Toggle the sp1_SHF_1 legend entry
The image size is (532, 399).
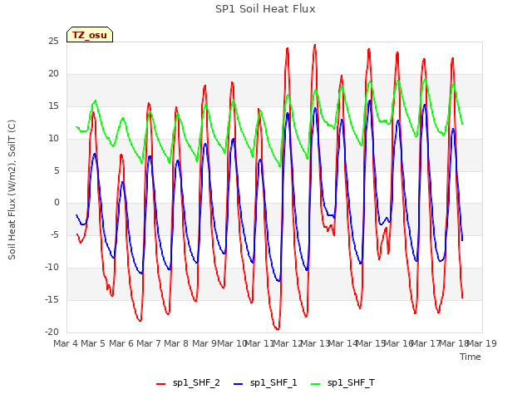pos(265,383)
